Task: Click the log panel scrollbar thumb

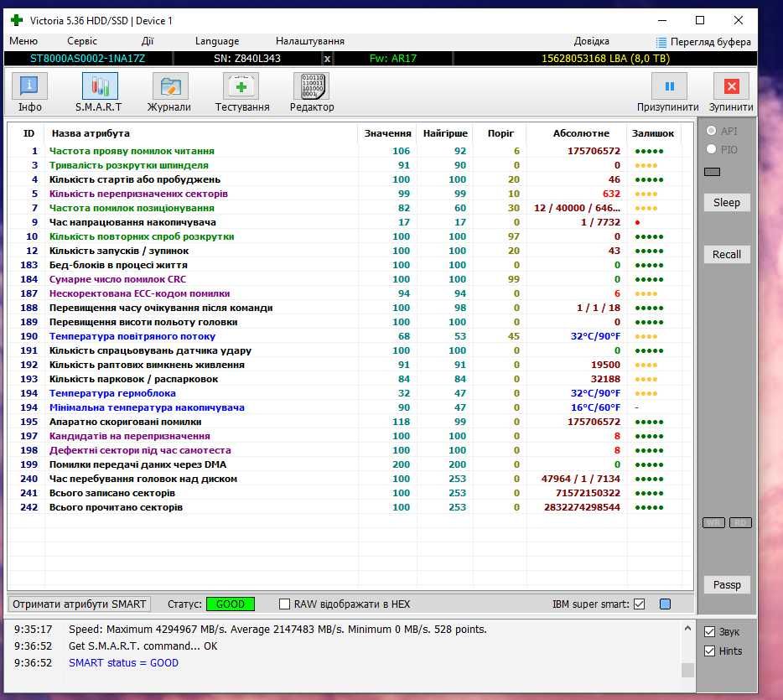Action: click(x=687, y=670)
